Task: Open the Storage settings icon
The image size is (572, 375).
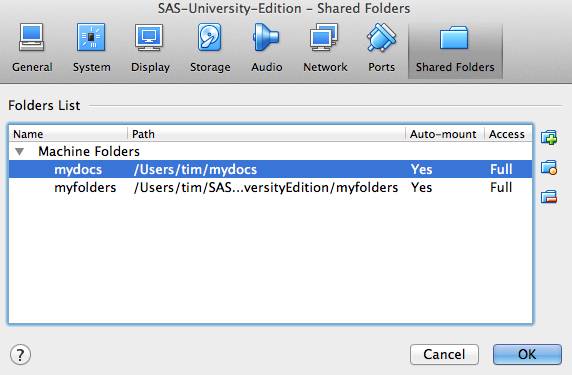Action: pyautogui.click(x=210, y=48)
